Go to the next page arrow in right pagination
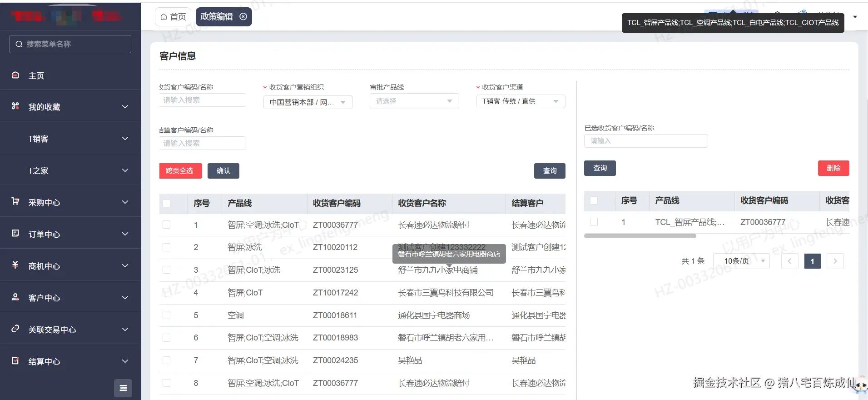Image resolution: width=868 pixels, height=400 pixels. click(835, 261)
